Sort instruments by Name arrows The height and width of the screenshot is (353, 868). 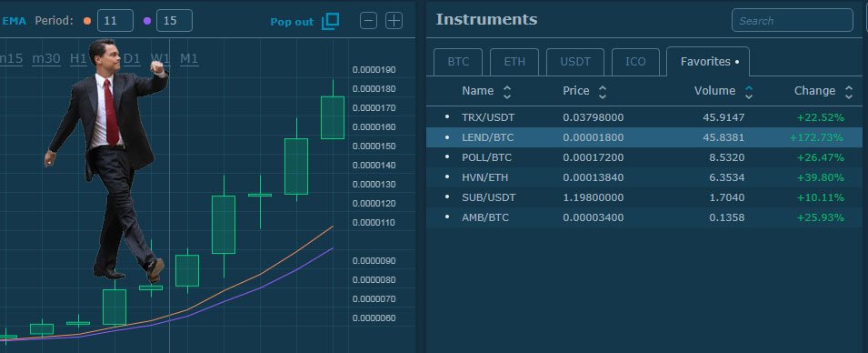pyautogui.click(x=506, y=92)
